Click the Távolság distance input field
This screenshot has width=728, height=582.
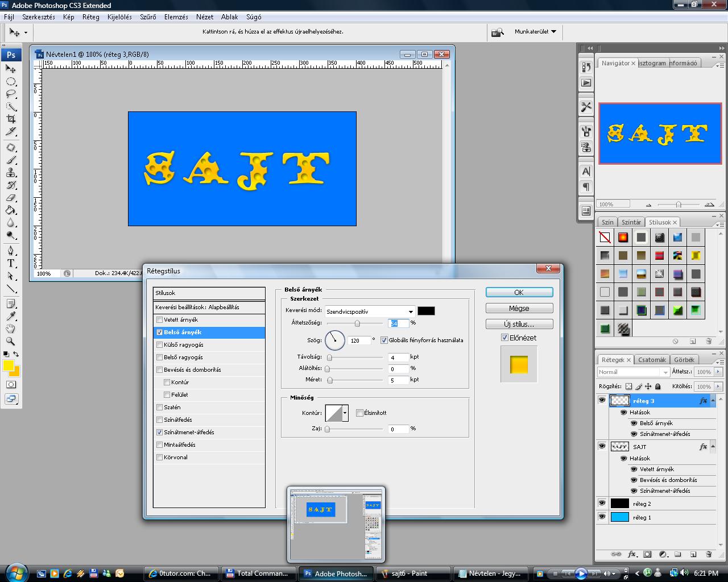398,357
